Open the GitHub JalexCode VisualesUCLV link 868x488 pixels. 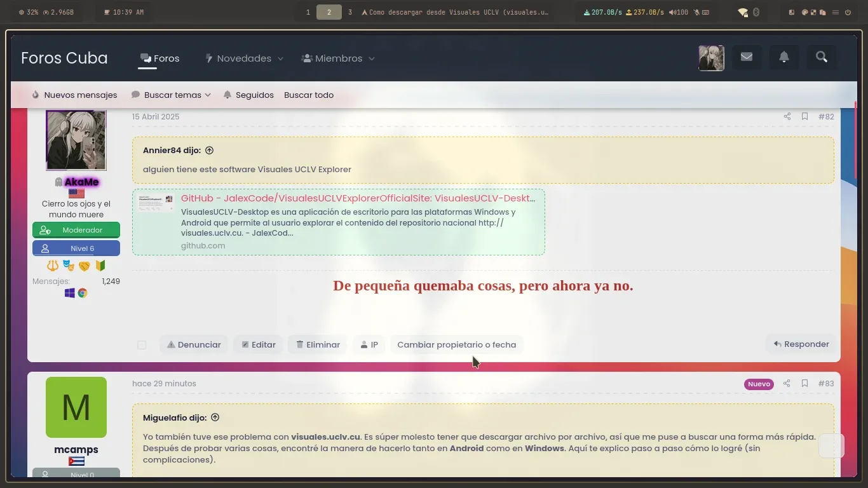tap(358, 198)
